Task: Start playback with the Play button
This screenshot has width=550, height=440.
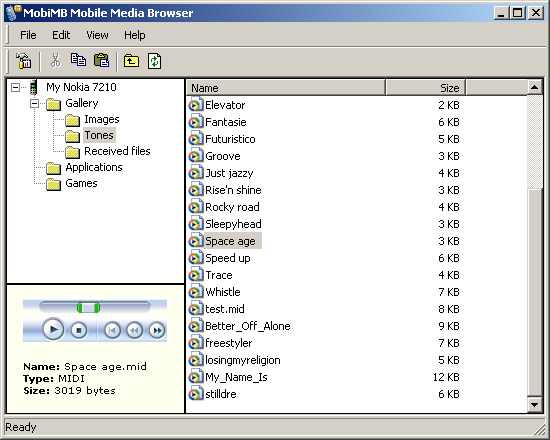Action: pyautogui.click(x=53, y=329)
